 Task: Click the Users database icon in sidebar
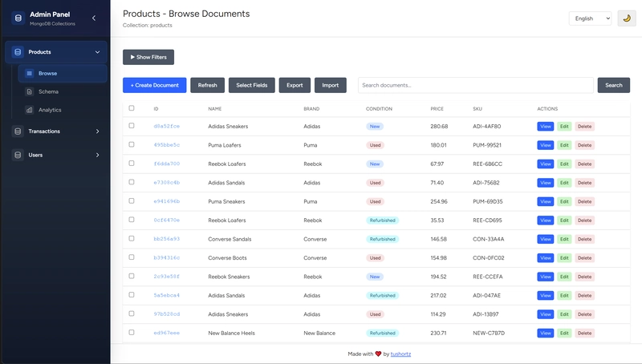[x=18, y=155]
